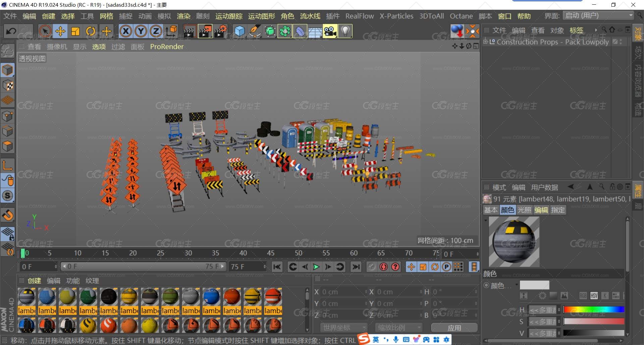The image size is (644, 345).
Task: Open the 渲染 menu
Action: pos(183,16)
